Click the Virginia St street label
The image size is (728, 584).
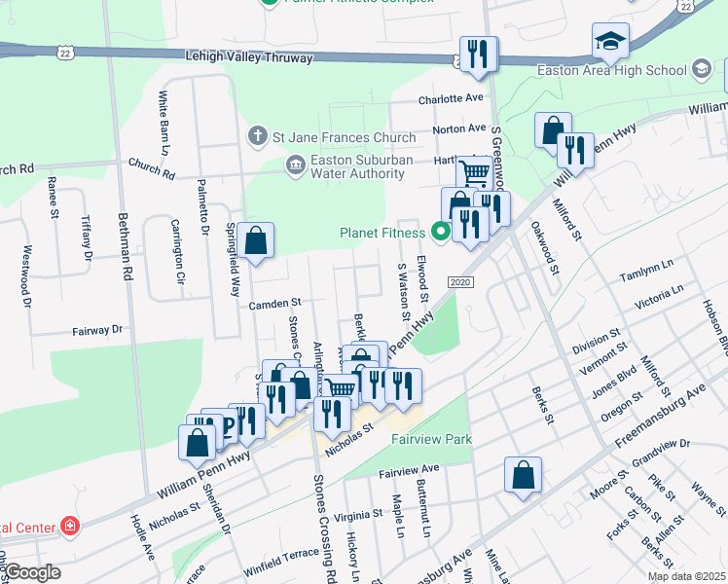coord(358,515)
